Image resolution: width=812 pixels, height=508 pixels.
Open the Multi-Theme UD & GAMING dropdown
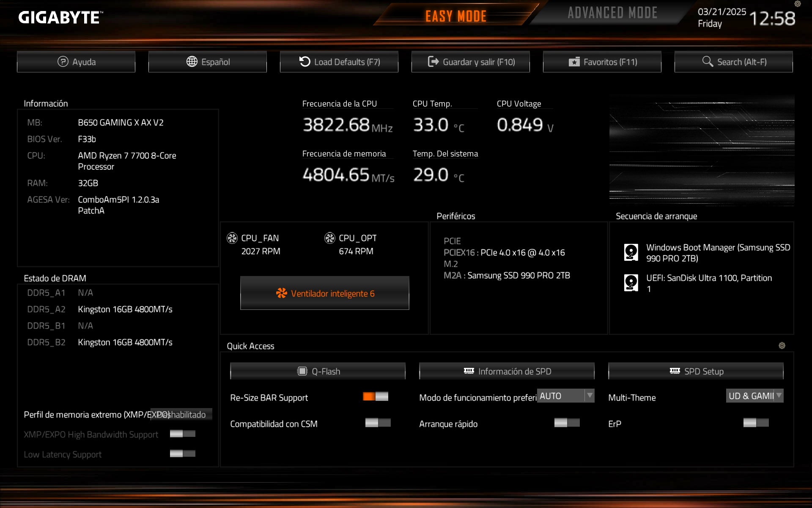[x=755, y=396]
